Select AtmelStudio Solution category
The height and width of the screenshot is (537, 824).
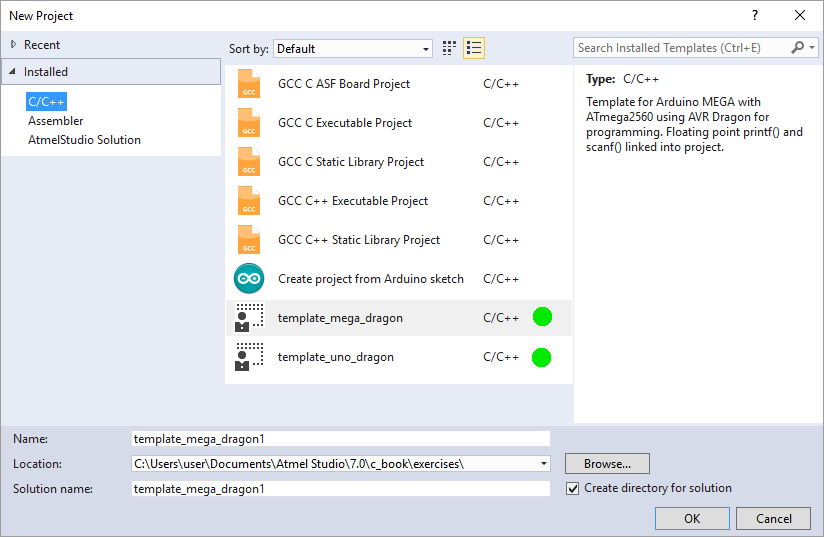(84, 140)
